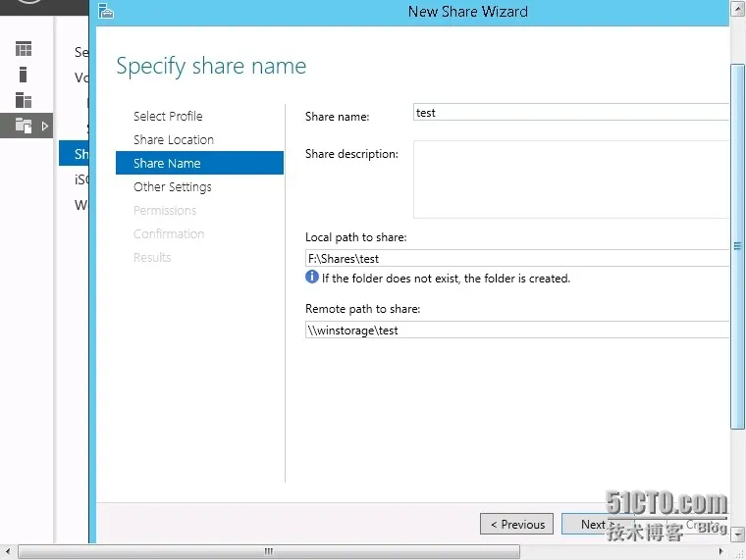This screenshot has height=560, width=746.
Task: Click the Remote path to share field
Action: point(517,330)
